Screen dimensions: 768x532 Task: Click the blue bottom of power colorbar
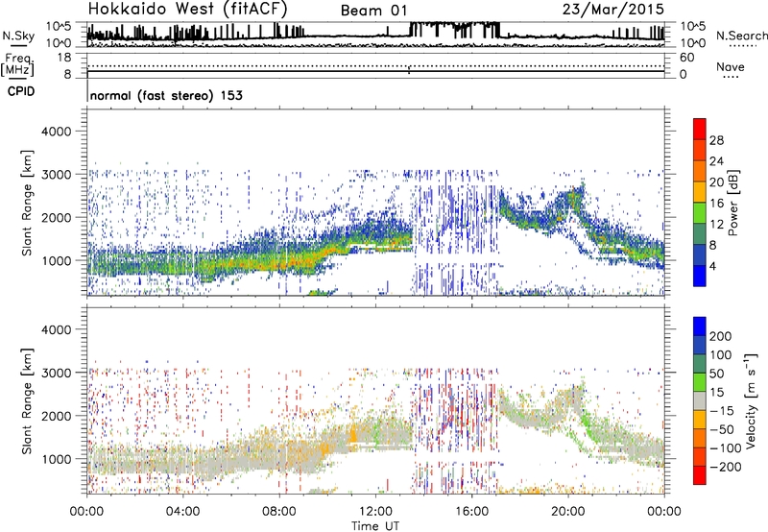click(x=700, y=276)
